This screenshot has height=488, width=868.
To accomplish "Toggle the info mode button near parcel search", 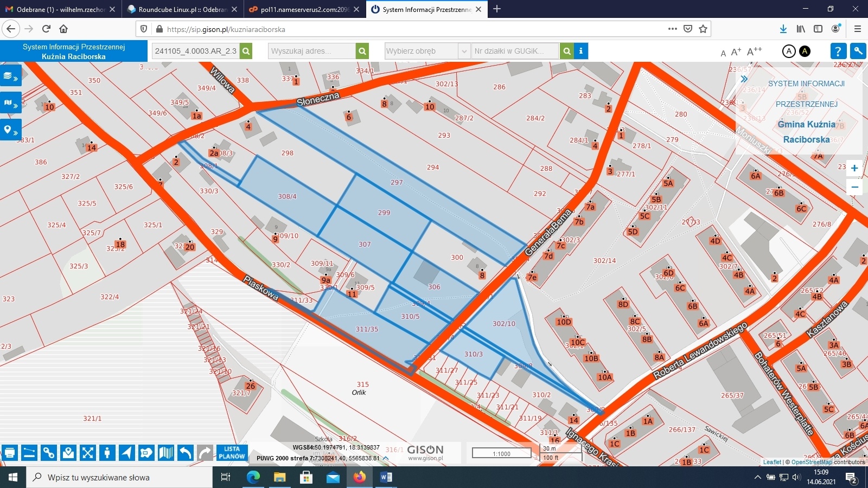I will point(581,51).
